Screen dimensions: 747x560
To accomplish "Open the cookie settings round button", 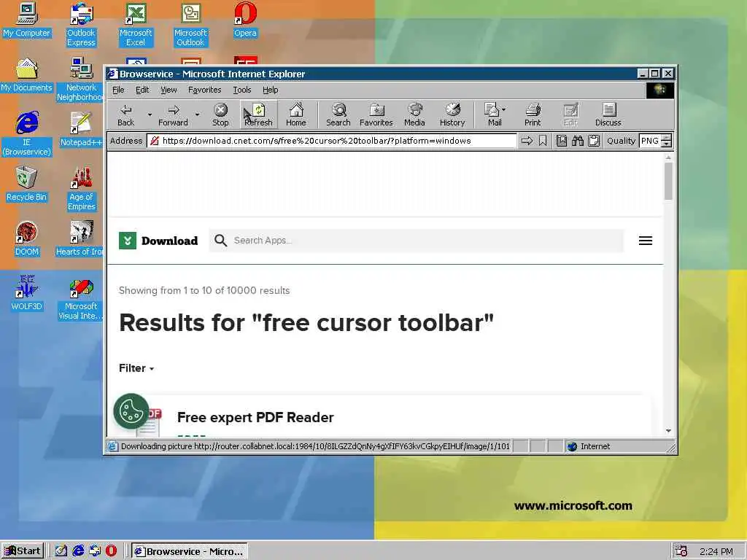I will pos(131,411).
